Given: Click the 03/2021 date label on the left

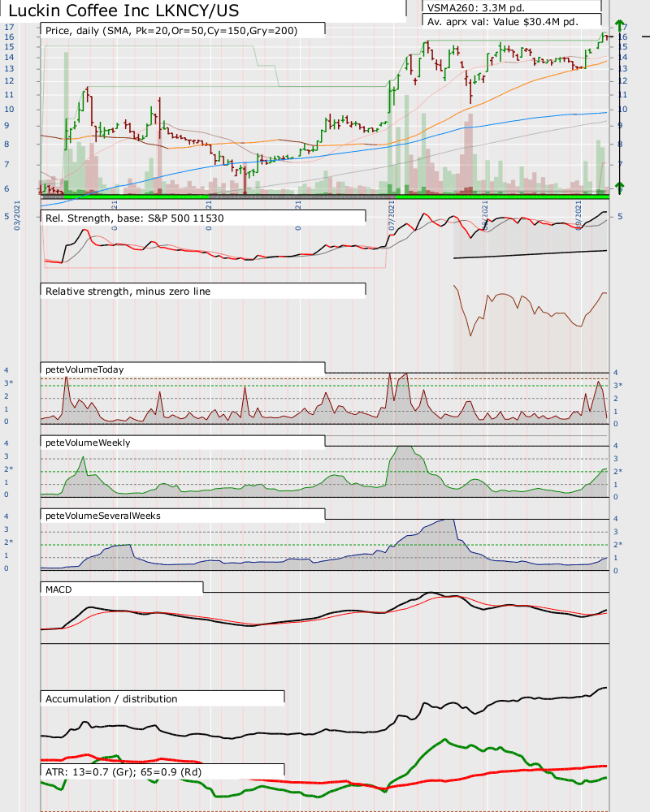Looking at the screenshot, I should coord(17,216).
